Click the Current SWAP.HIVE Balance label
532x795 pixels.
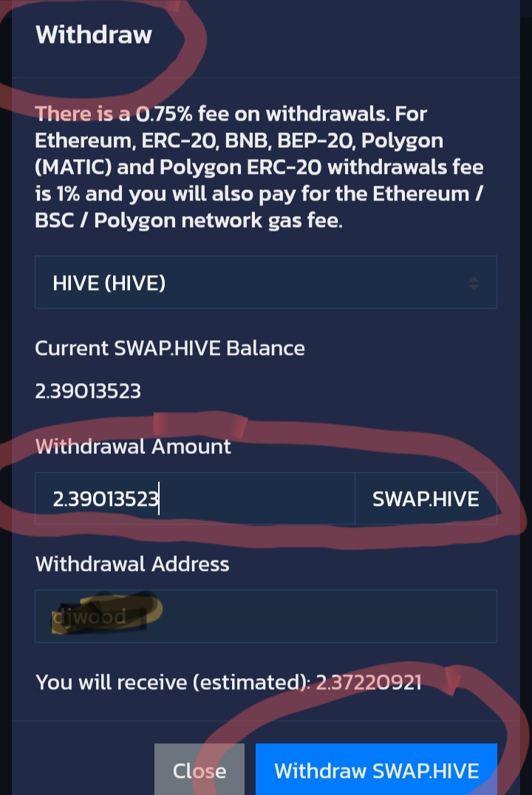pos(170,348)
